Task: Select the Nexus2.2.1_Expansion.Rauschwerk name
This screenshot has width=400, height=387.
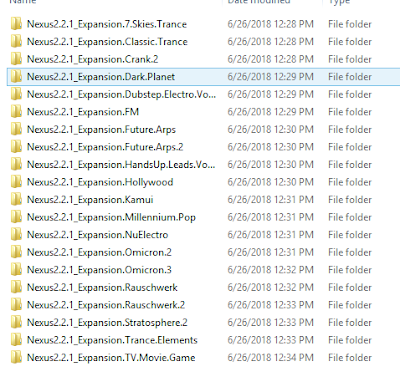Action: [x=102, y=288]
